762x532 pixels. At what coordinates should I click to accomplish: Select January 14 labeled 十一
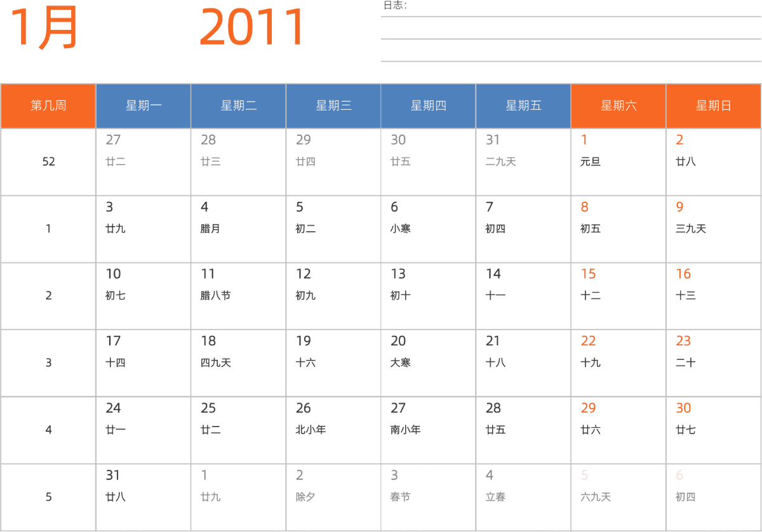click(x=523, y=296)
